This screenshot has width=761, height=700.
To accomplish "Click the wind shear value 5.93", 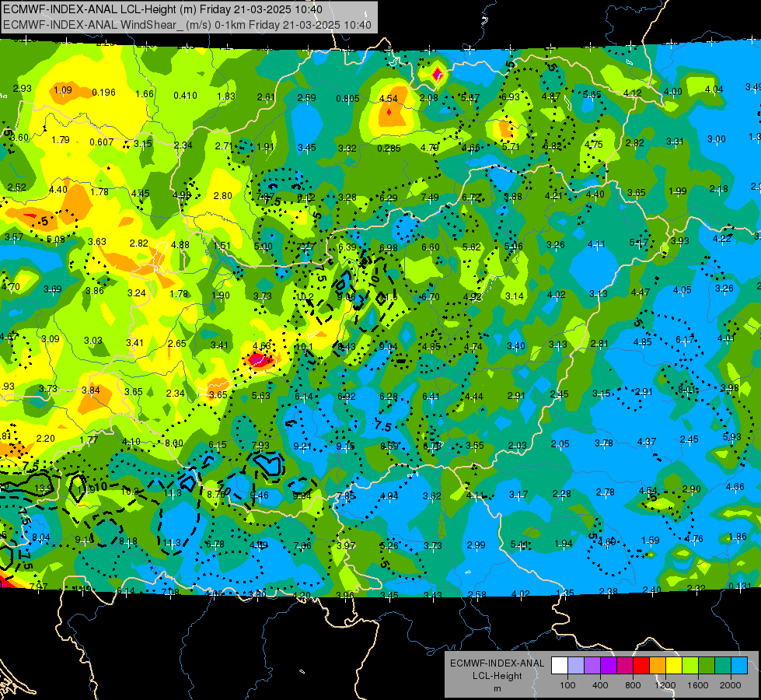I will (732, 436).
